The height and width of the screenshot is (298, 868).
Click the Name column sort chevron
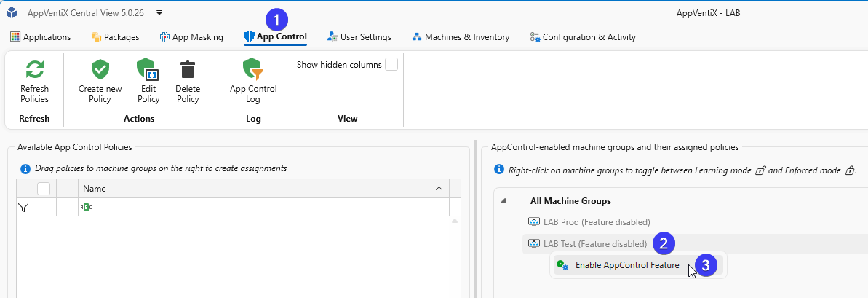pos(439,189)
